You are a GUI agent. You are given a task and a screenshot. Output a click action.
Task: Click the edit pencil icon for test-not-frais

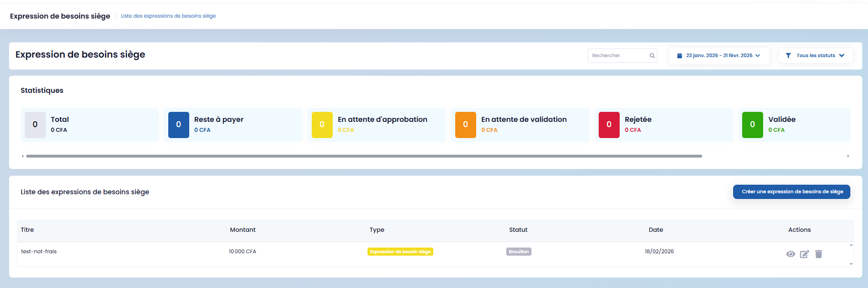pyautogui.click(x=804, y=254)
